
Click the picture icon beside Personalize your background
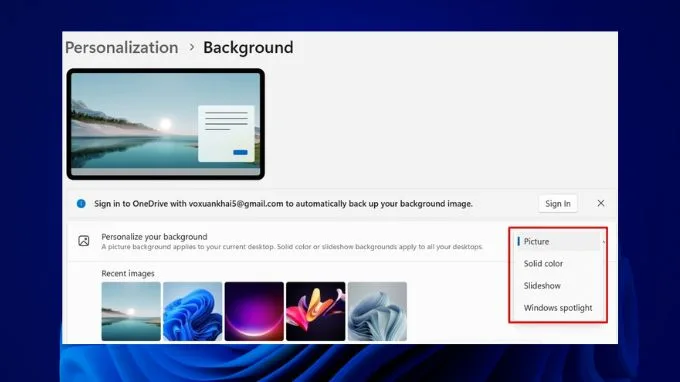(84, 241)
